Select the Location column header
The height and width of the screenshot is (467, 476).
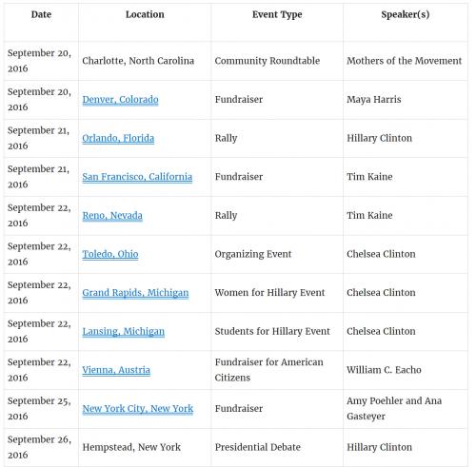coord(145,14)
